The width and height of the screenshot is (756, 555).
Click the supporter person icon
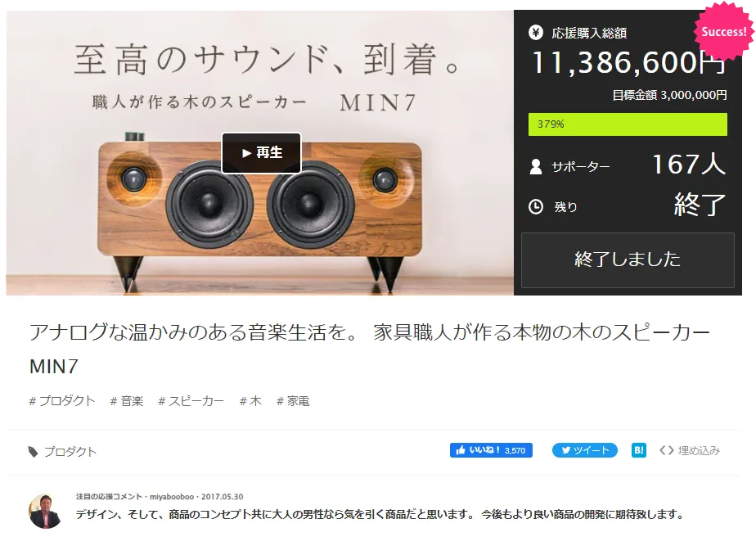536,167
